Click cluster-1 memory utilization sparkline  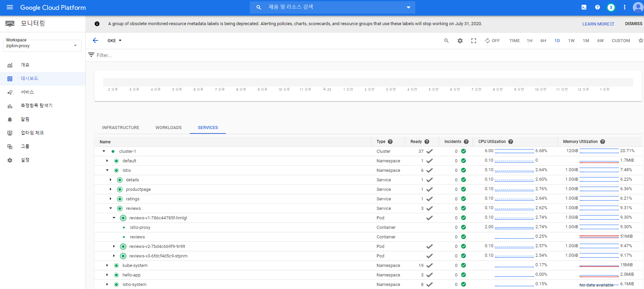point(599,150)
